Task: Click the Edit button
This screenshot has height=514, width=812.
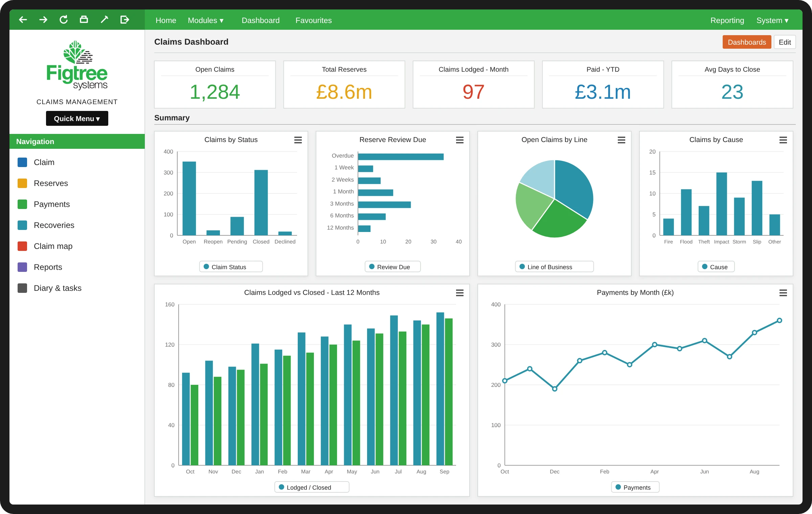Action: [785, 42]
